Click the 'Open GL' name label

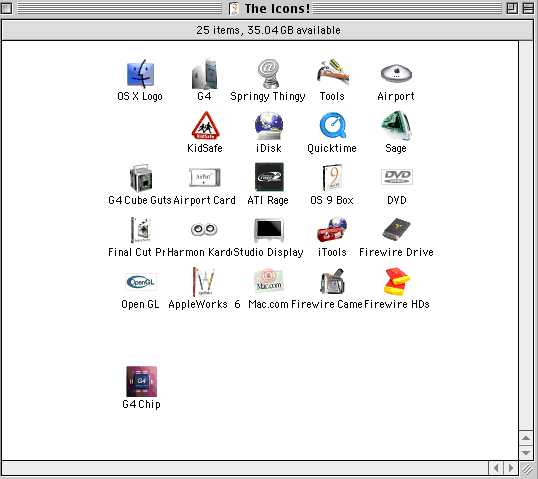point(140,304)
